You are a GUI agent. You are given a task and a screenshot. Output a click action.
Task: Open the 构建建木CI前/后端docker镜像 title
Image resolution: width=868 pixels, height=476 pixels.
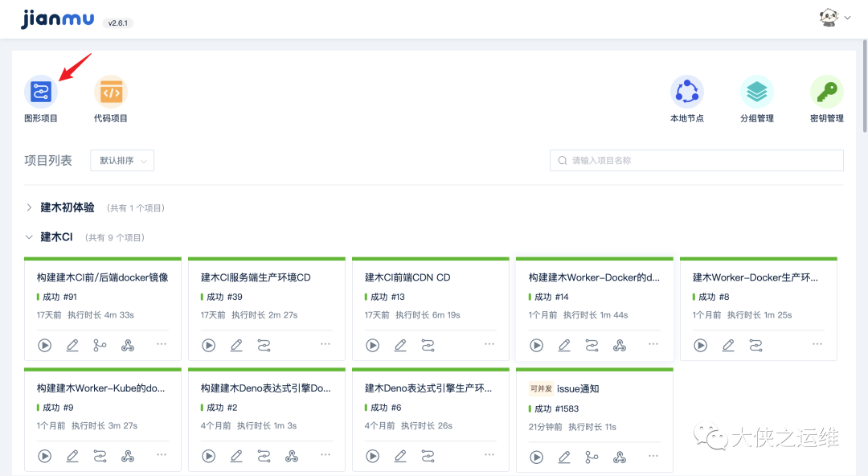[x=102, y=277]
